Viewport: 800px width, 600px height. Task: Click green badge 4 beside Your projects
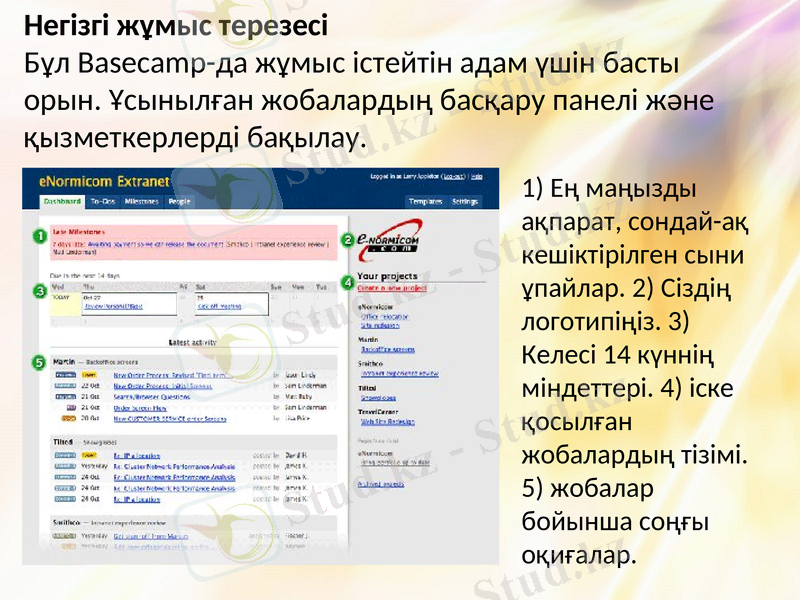347,281
